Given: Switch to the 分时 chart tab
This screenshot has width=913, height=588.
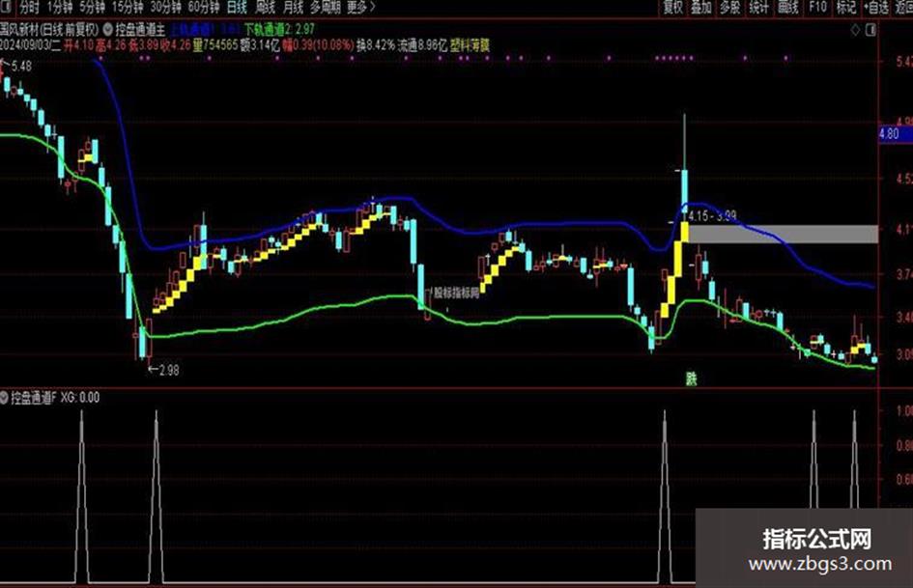Looking at the screenshot, I should pyautogui.click(x=29, y=8).
